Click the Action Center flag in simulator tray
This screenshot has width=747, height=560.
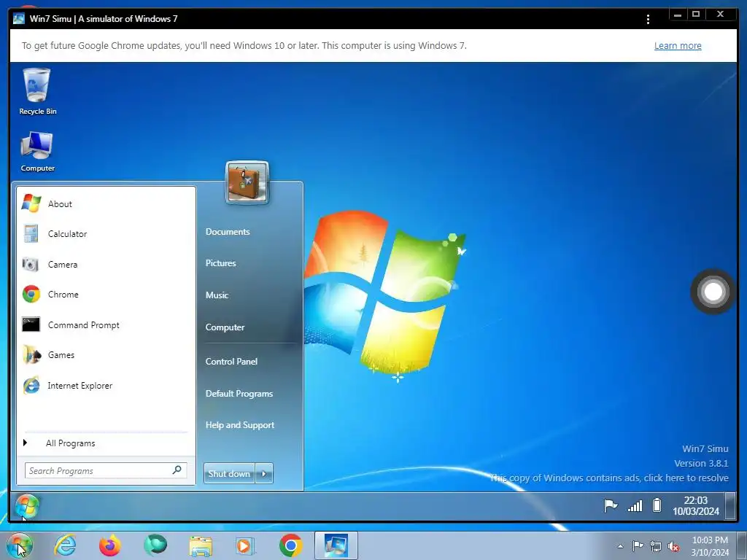(x=611, y=505)
